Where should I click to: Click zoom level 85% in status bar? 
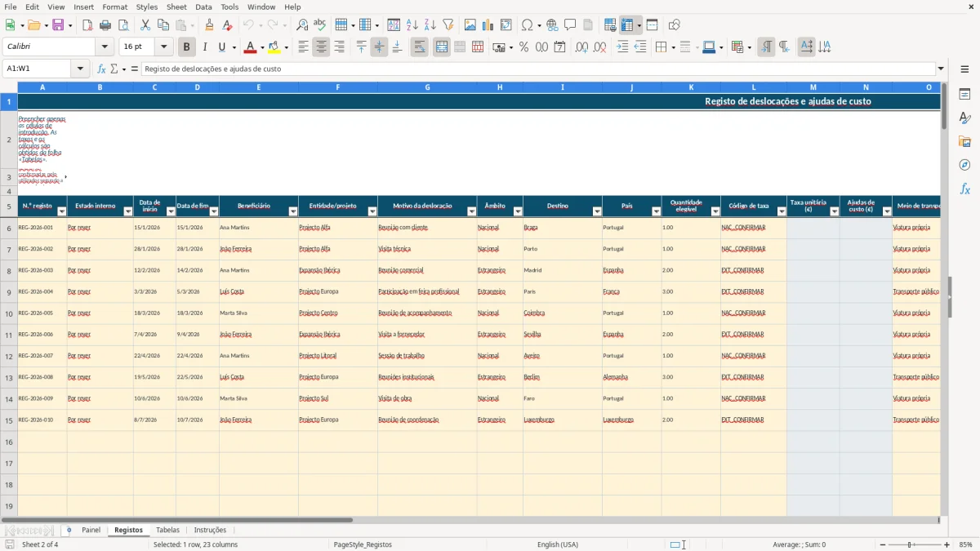[x=965, y=544]
